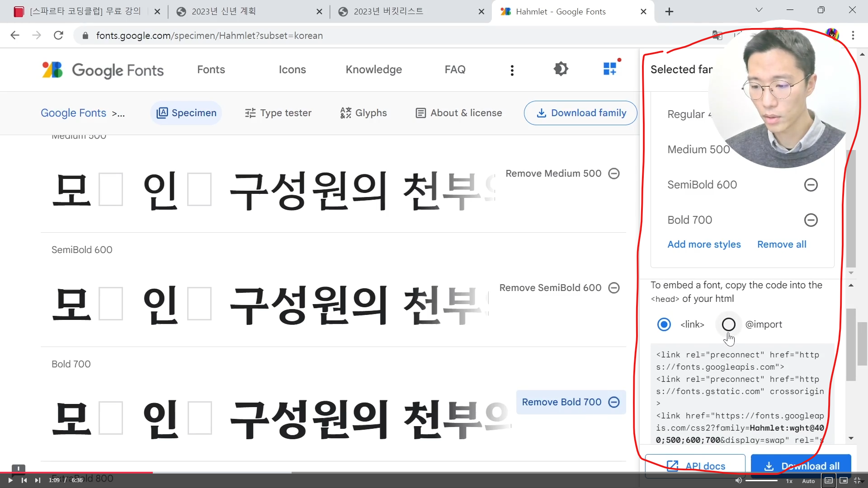Switch to Glyphs tab
Viewport: 868px width, 488px height.
363,113
